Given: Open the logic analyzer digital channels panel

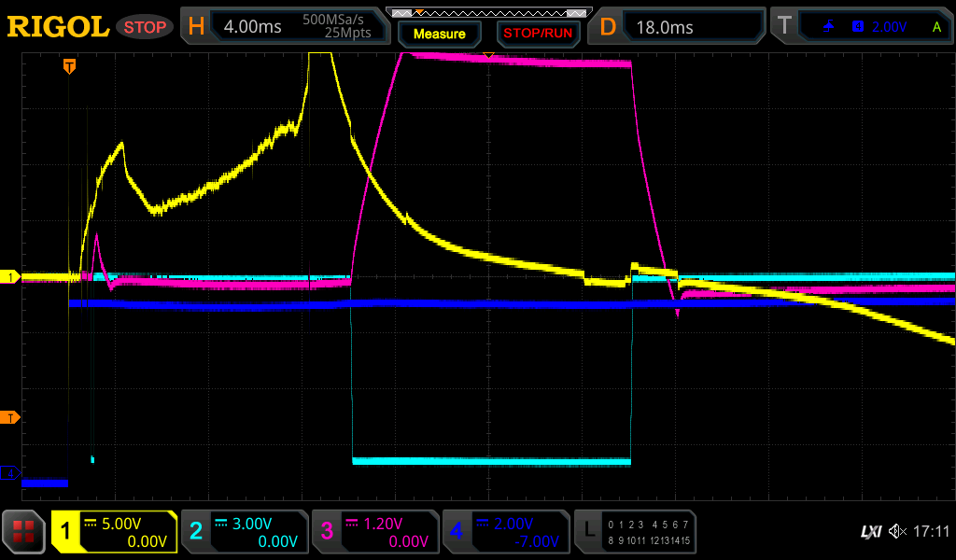Looking at the screenshot, I should click(x=635, y=532).
